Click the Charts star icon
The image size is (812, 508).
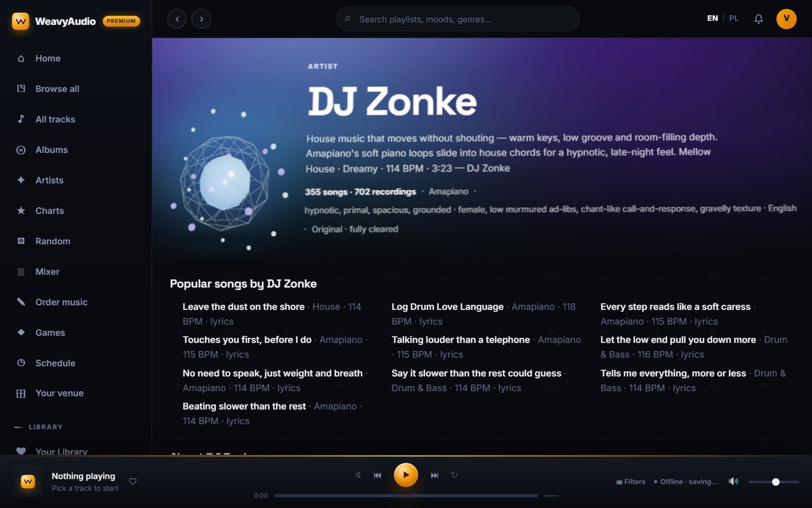pyautogui.click(x=21, y=211)
